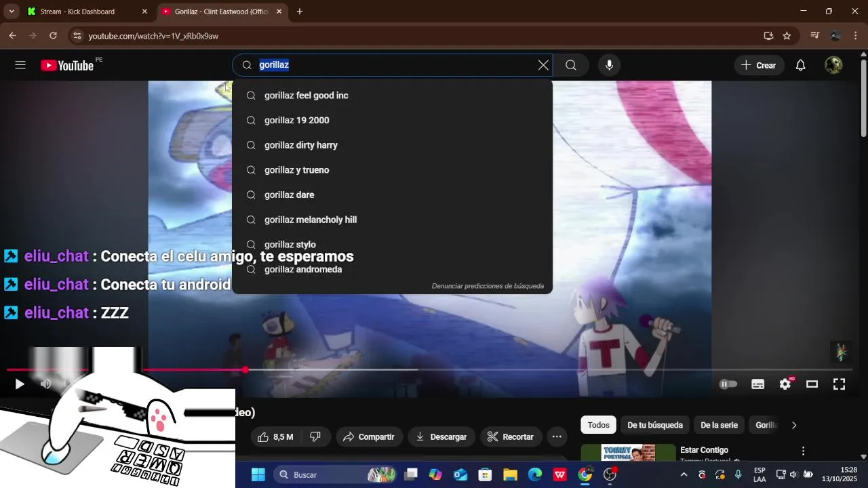868x488 pixels.
Task: Show hidden system tray icons chevron
Action: [x=684, y=475]
